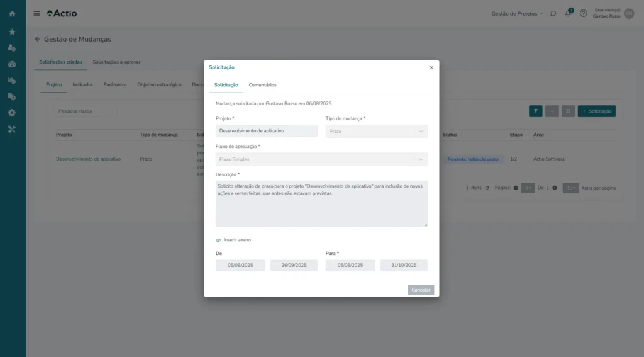Select the Solicitações a aprovar tab

coord(116,62)
